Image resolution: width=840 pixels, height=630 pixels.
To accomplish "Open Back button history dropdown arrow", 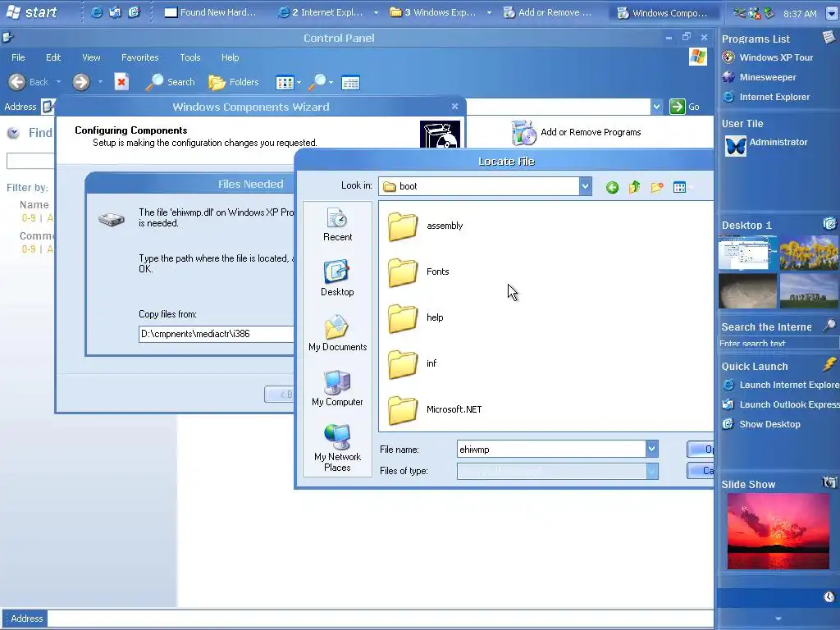I will (x=58, y=82).
